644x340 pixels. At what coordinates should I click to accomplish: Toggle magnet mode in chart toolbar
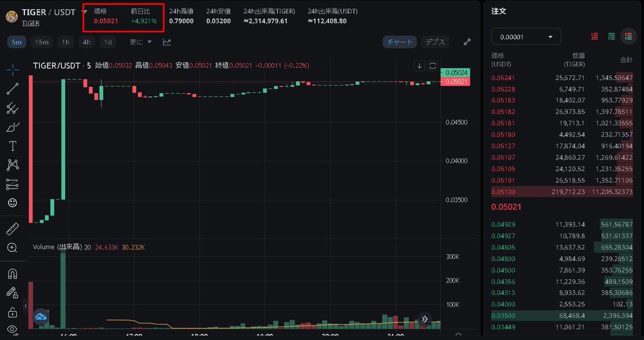tap(13, 274)
